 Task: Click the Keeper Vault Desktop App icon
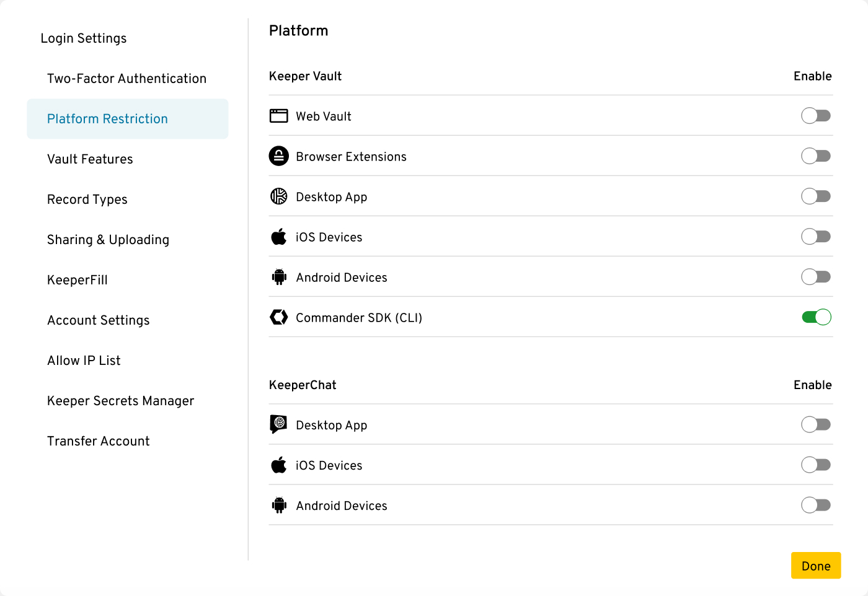(x=279, y=196)
